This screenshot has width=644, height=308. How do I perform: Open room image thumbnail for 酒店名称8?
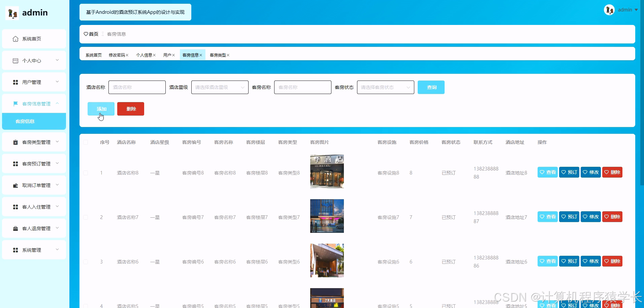[x=327, y=172]
